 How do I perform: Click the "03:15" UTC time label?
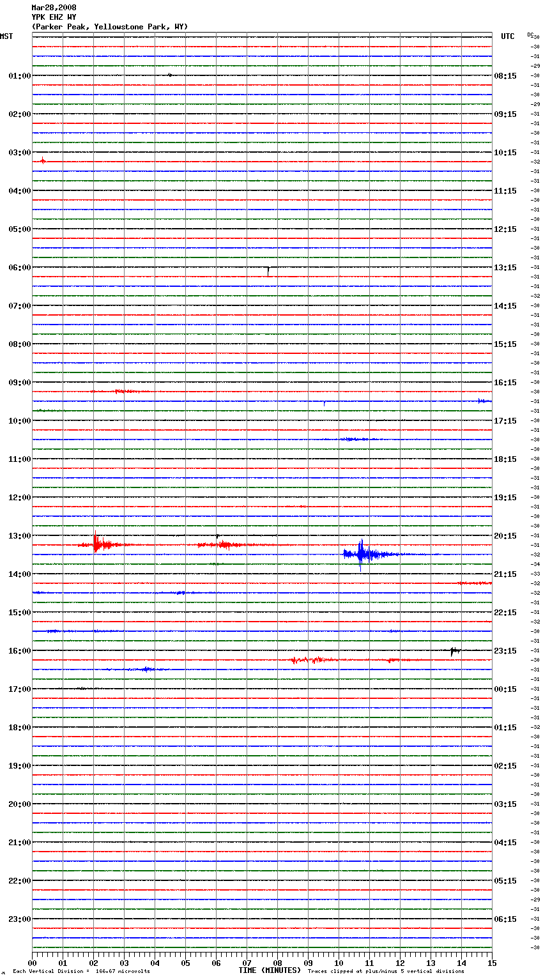click(x=505, y=804)
